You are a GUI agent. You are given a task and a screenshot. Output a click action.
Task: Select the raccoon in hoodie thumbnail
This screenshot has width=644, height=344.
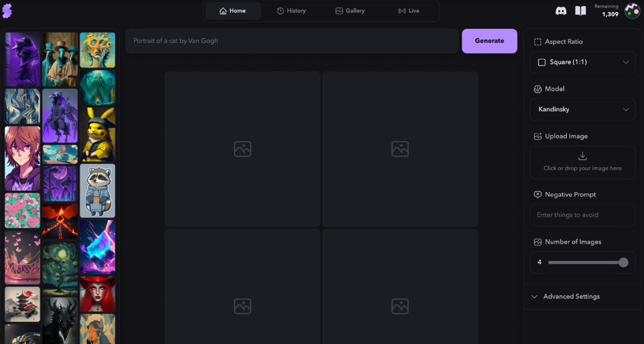(97, 191)
